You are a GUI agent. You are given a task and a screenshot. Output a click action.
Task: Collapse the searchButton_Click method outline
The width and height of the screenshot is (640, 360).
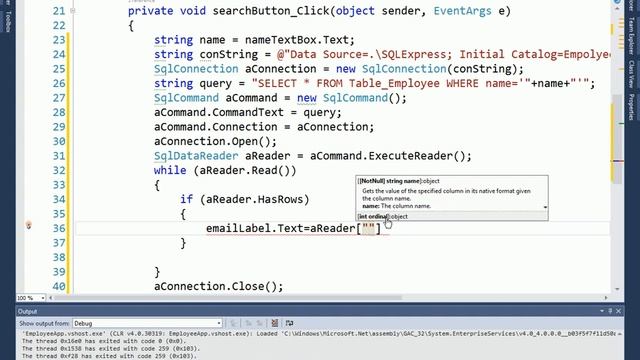point(73,11)
